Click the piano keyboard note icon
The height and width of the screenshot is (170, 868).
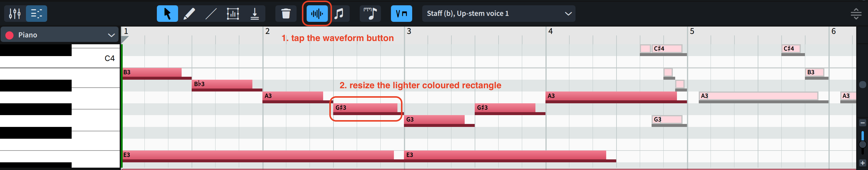click(x=370, y=14)
